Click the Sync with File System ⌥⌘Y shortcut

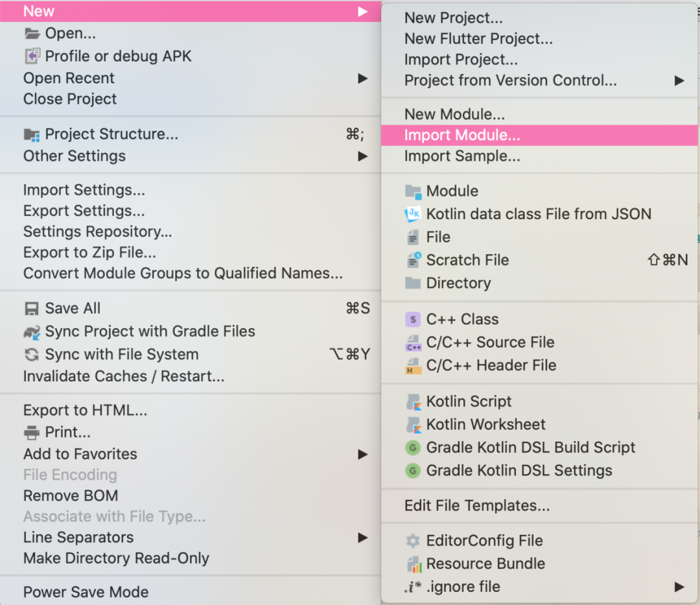point(350,355)
